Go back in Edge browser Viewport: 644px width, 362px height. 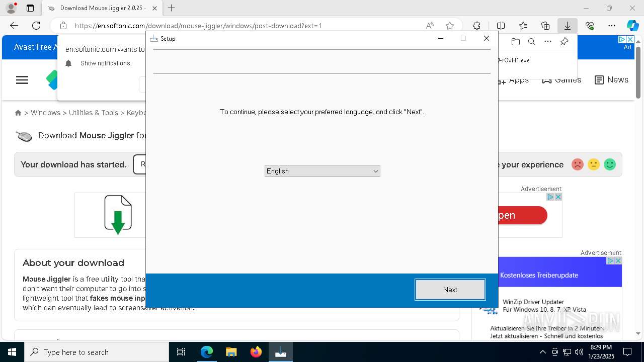point(14,26)
